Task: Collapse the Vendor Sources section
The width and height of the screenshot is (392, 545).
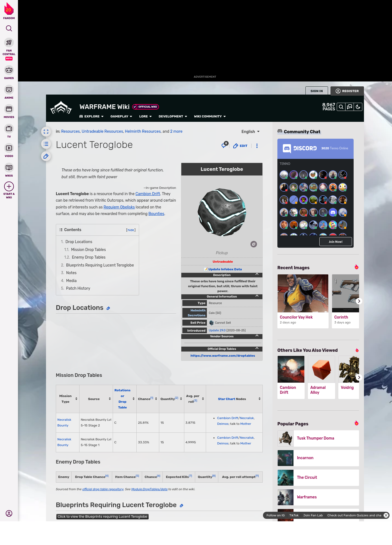Action: tap(257, 335)
